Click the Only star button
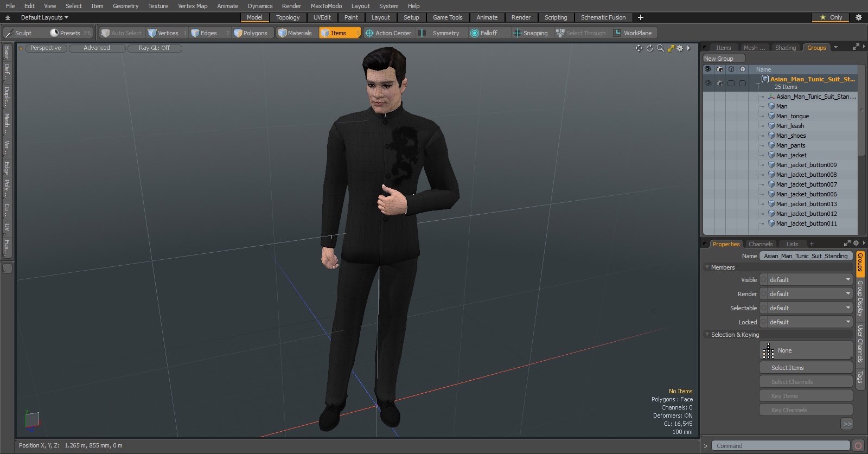This screenshot has width=868, height=454. click(831, 17)
